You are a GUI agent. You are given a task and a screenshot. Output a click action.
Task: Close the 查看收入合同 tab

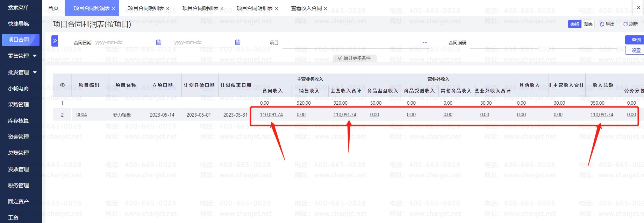click(x=325, y=8)
